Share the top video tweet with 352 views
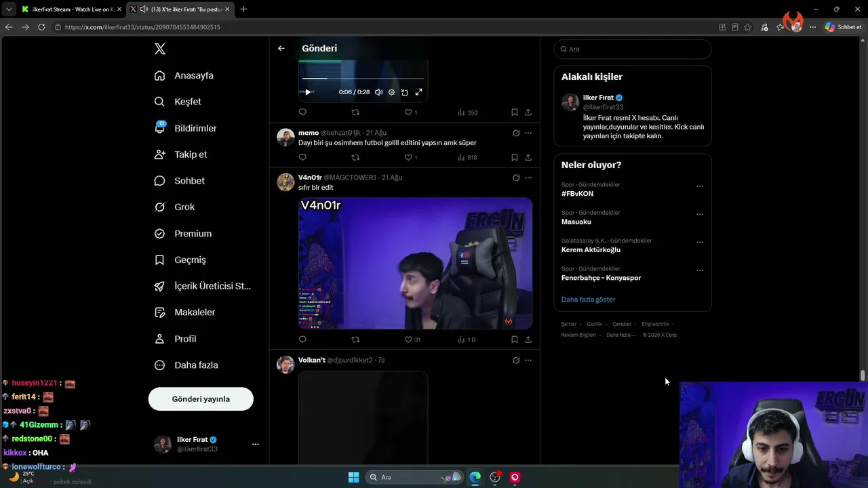 528,113
